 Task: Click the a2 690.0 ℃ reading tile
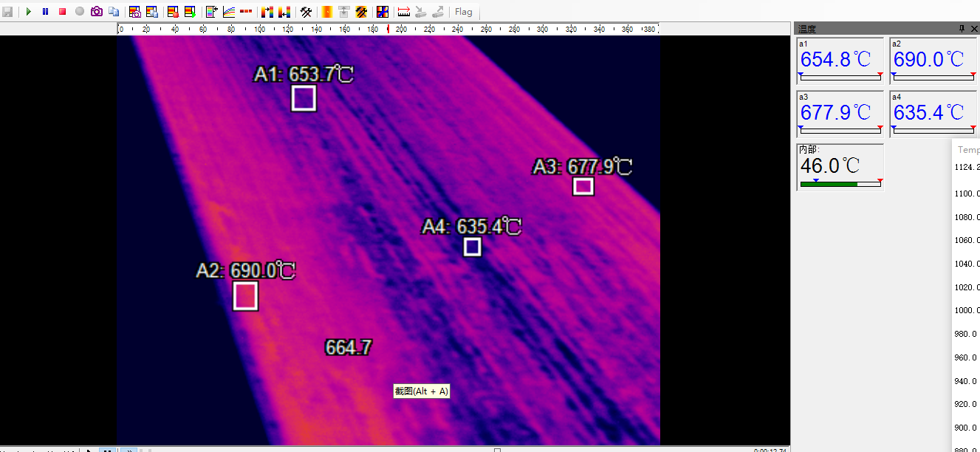click(933, 61)
